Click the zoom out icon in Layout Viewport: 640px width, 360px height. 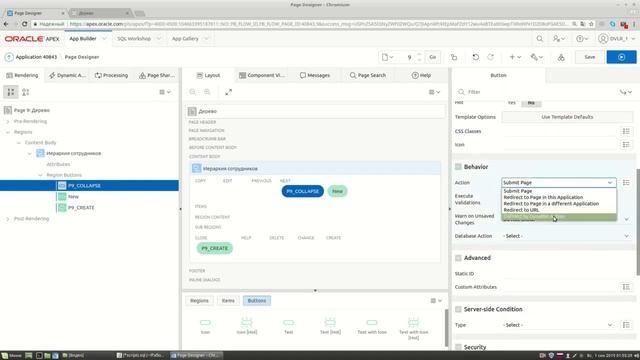(x=193, y=92)
